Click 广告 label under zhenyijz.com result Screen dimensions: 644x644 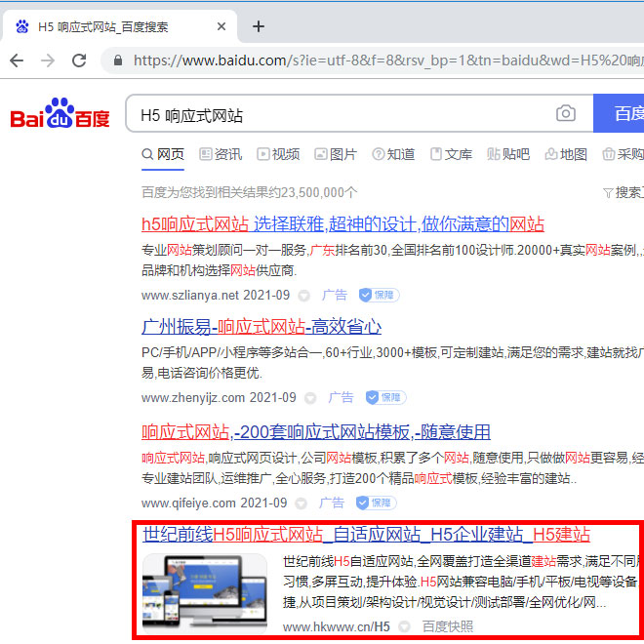click(341, 397)
